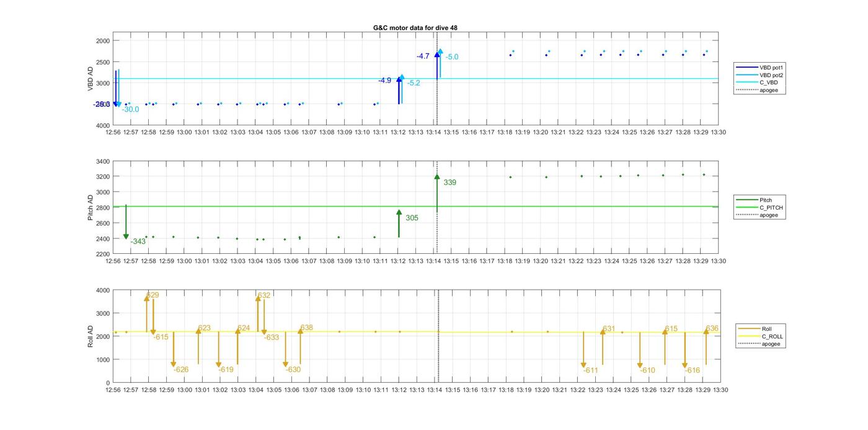Click the '-4.9' VBD arrow annotation

pos(384,81)
